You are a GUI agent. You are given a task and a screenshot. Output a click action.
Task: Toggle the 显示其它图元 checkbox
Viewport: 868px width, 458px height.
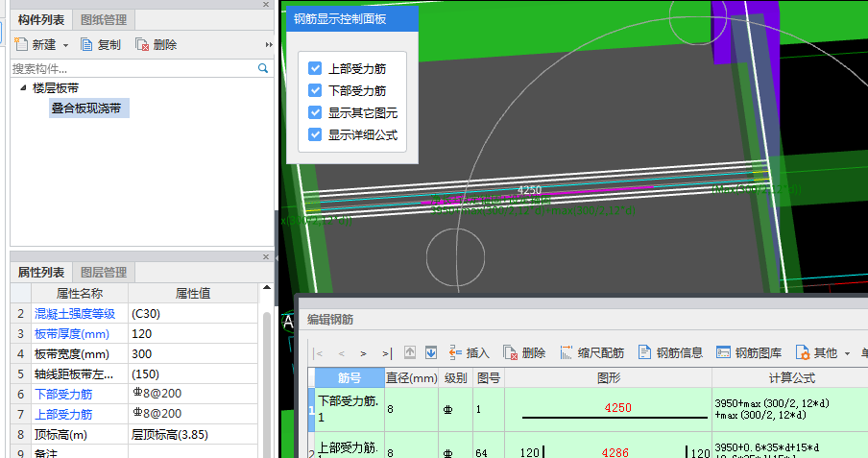[x=315, y=112]
